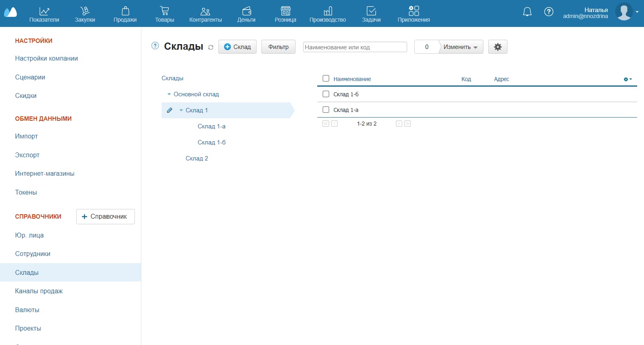
Task: Sort by Наименование column header
Action: pos(352,79)
